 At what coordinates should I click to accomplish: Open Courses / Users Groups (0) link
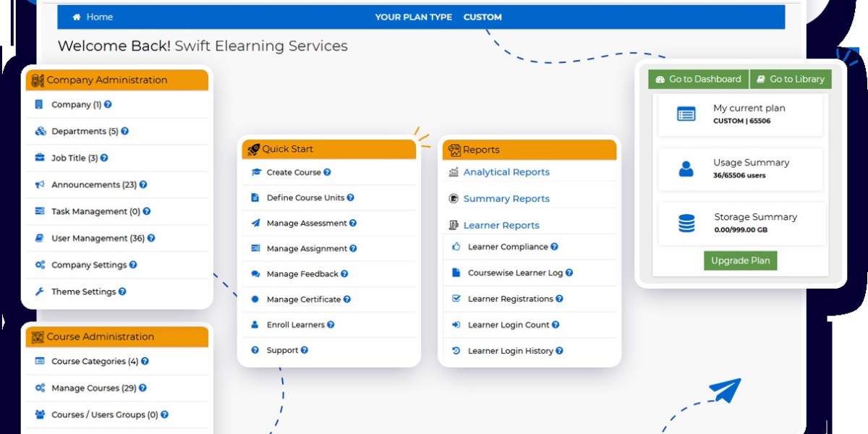click(105, 414)
